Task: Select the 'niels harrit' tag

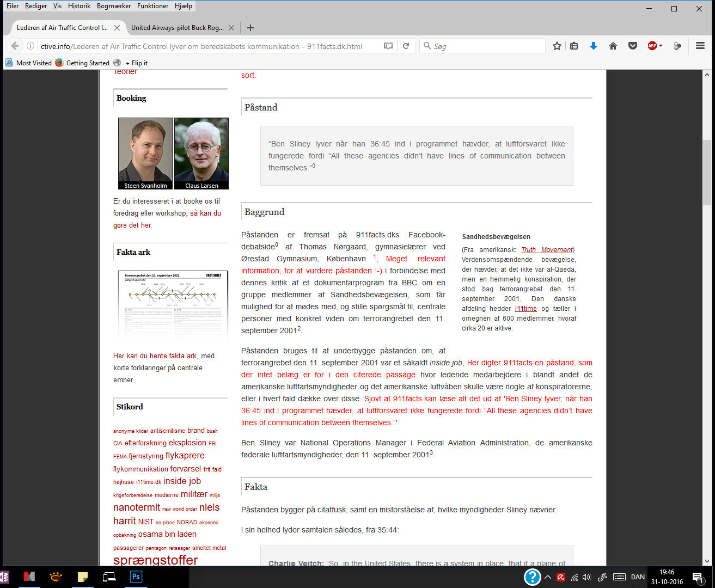Action: coord(209,507)
